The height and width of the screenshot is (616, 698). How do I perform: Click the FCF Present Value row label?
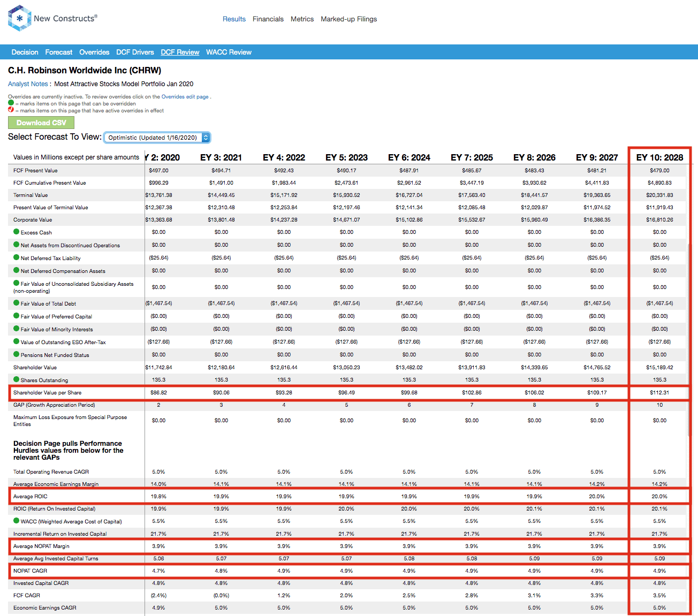pyautogui.click(x=35, y=170)
